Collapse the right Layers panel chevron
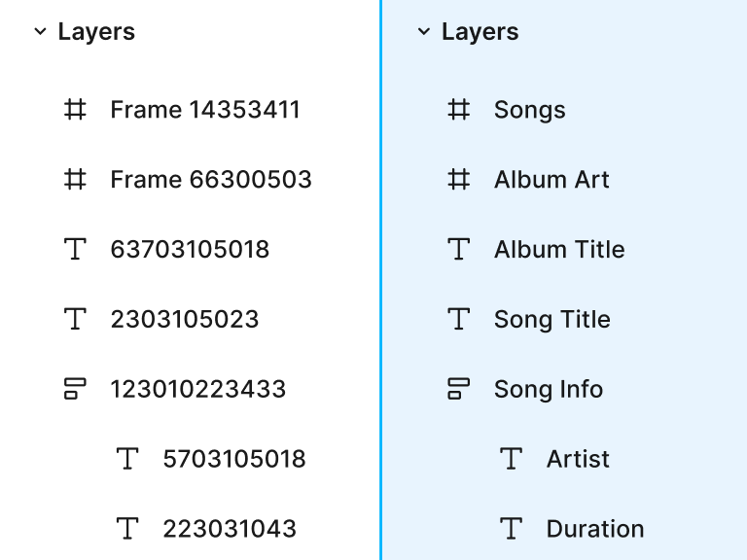The width and height of the screenshot is (747, 560). [423, 32]
